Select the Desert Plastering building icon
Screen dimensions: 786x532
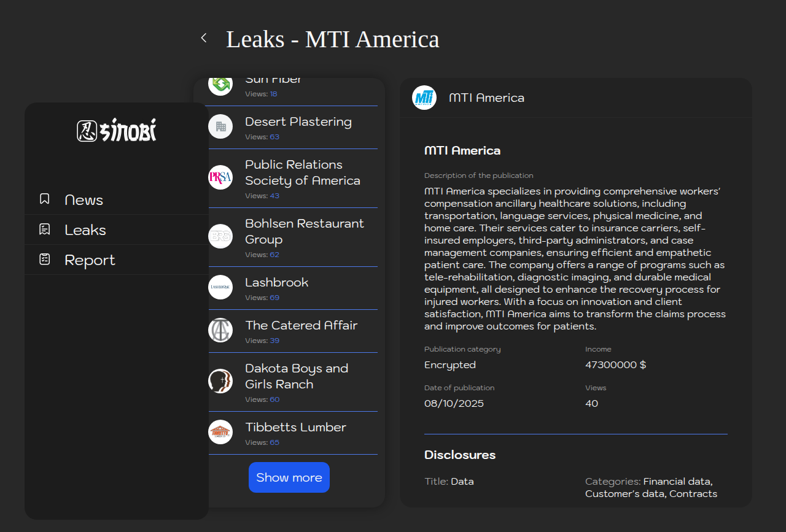220,126
